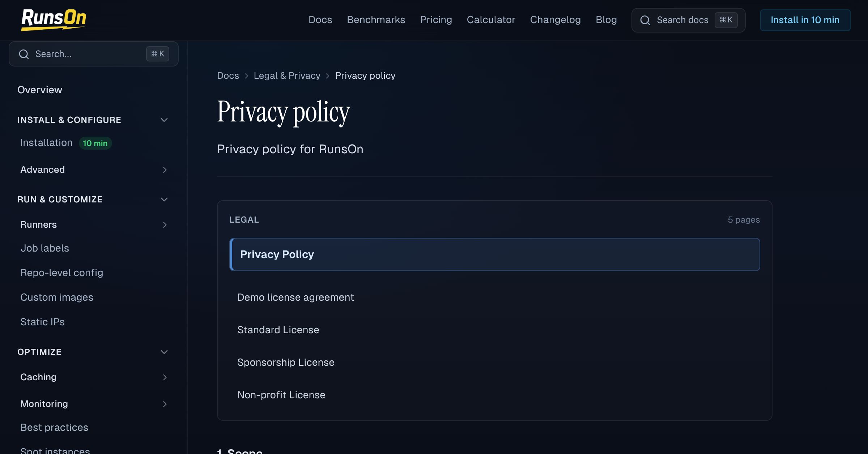Viewport: 868px width, 454px height.
Task: Open the Standard License page
Action: (x=278, y=330)
